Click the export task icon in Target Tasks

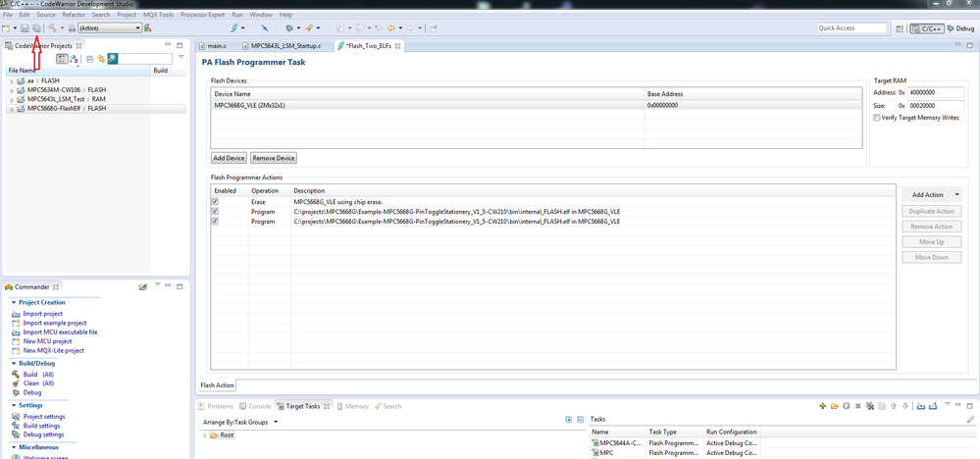(933, 406)
